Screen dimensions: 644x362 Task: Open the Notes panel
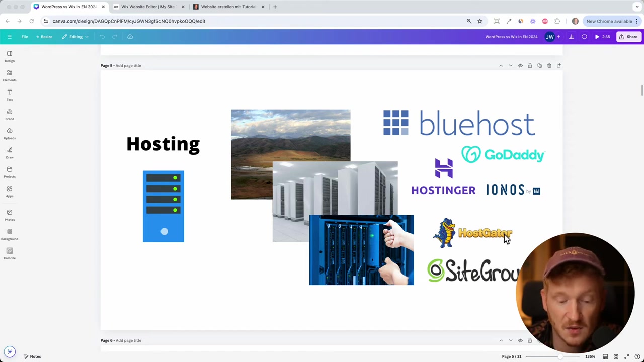tap(32, 357)
